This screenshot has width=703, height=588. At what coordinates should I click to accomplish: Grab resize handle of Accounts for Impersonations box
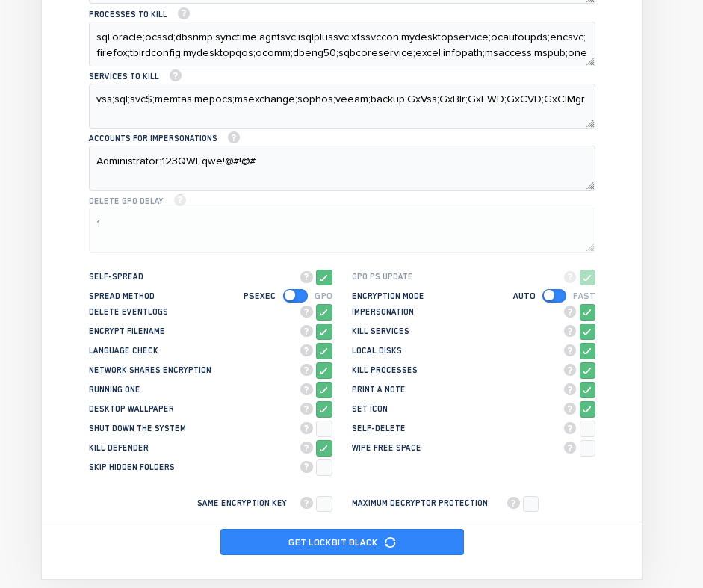[590, 185]
